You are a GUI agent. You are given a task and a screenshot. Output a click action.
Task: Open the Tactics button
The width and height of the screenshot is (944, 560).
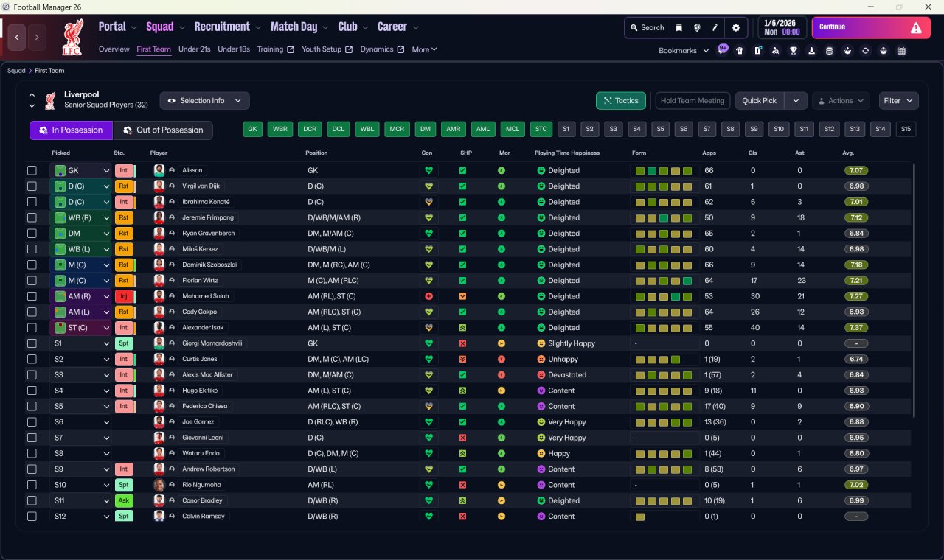[621, 101]
